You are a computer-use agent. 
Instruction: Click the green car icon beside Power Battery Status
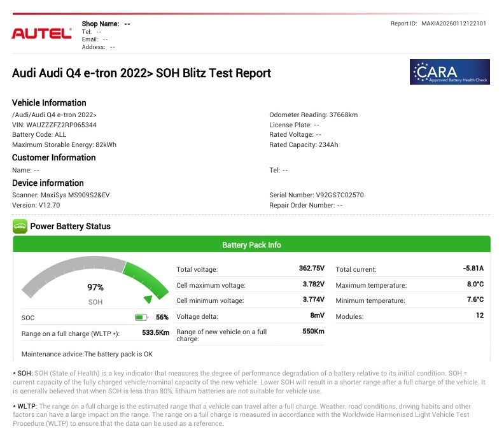[x=20, y=226]
